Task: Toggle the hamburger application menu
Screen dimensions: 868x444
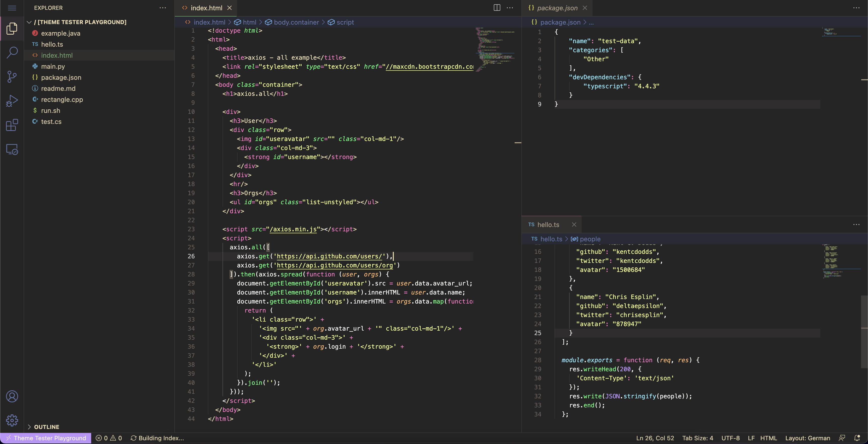Action: coord(12,8)
